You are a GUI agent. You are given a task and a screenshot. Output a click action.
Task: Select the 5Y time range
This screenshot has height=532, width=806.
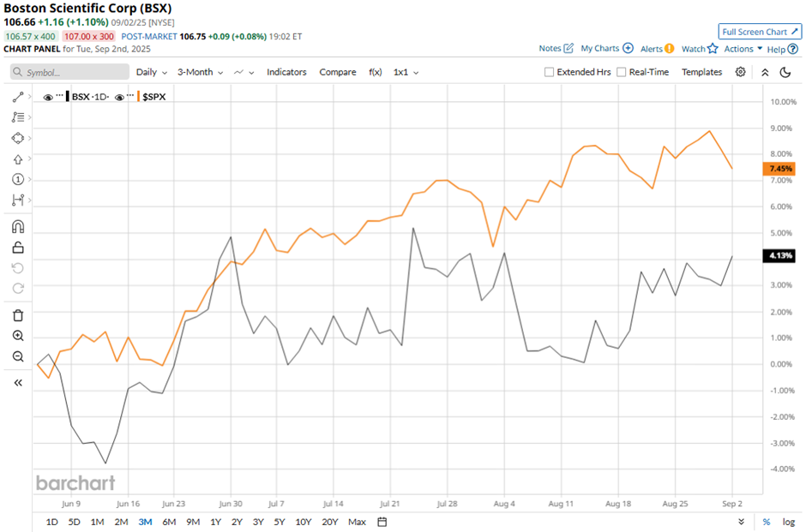coord(280,522)
